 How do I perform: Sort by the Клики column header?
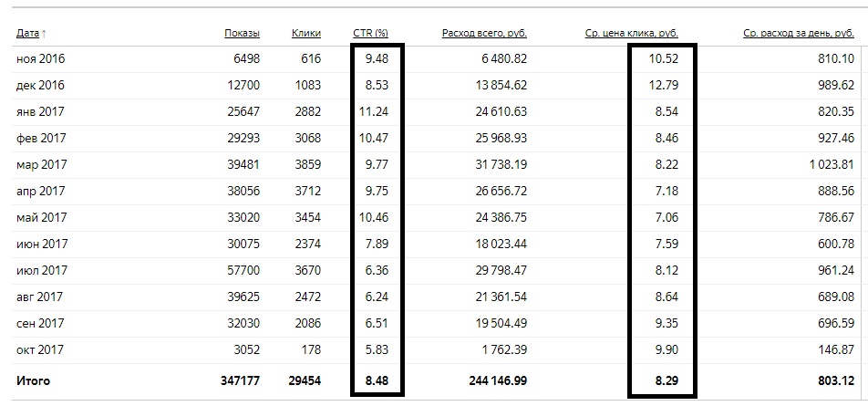(x=306, y=33)
